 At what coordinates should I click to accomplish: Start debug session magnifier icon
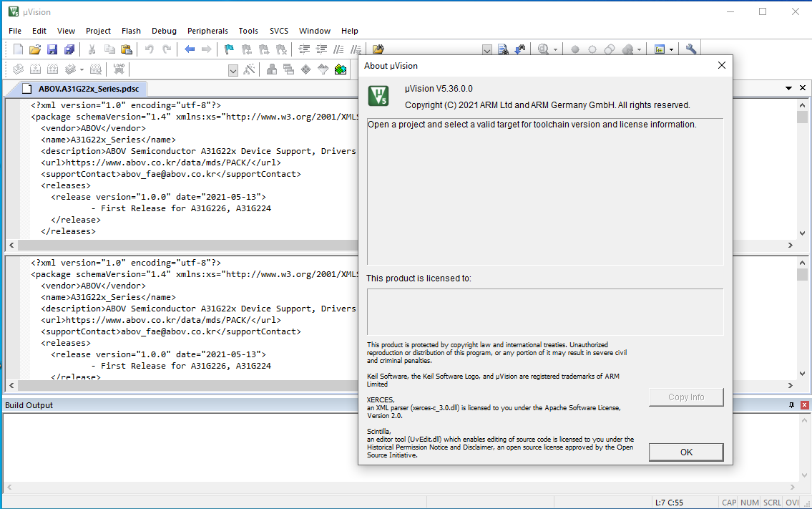pyautogui.click(x=543, y=49)
